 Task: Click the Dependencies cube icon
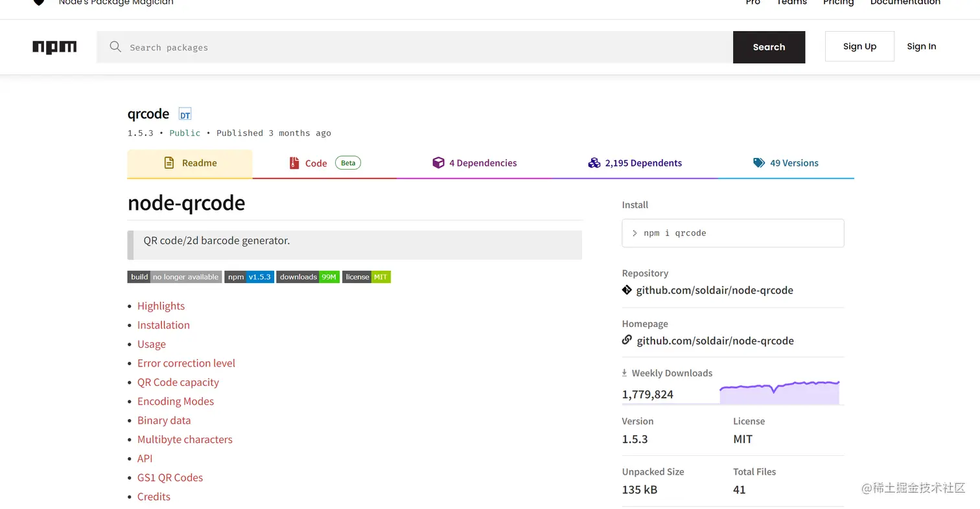click(x=439, y=163)
